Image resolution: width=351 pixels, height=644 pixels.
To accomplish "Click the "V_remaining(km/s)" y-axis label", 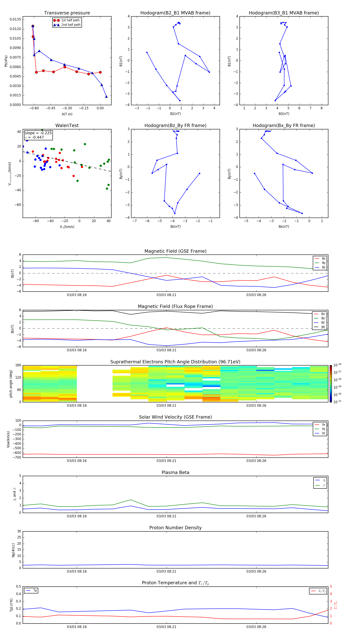I will [10, 173].
